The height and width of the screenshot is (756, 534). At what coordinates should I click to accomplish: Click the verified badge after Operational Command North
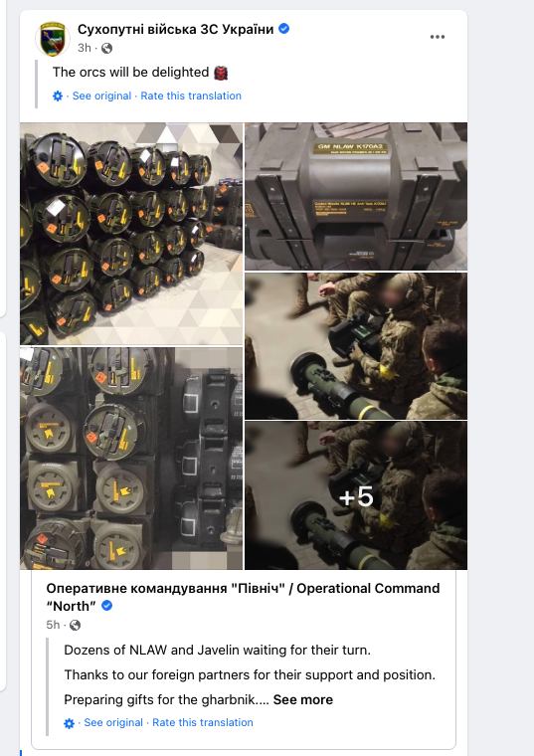click(x=107, y=606)
